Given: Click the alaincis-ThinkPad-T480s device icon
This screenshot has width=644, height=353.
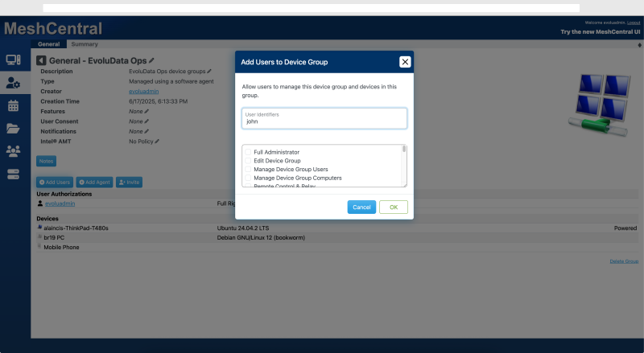Looking at the screenshot, I should click(x=39, y=227).
